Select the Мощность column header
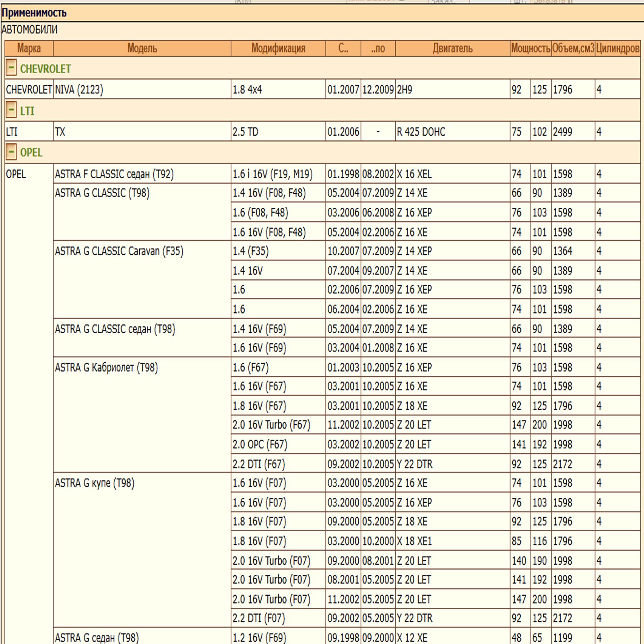This screenshot has width=644, height=644. click(x=530, y=49)
